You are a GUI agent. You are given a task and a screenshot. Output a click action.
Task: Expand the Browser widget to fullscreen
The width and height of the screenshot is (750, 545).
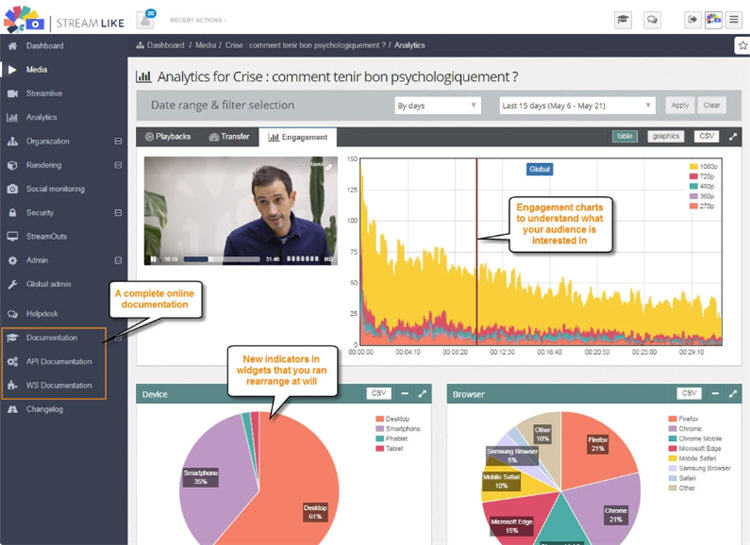pyautogui.click(x=733, y=394)
